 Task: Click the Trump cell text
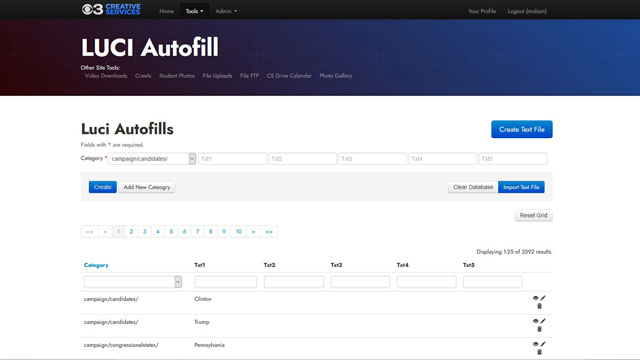[202, 322]
